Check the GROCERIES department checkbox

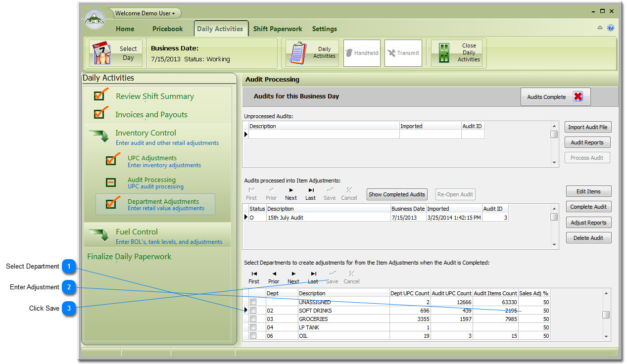253,319
